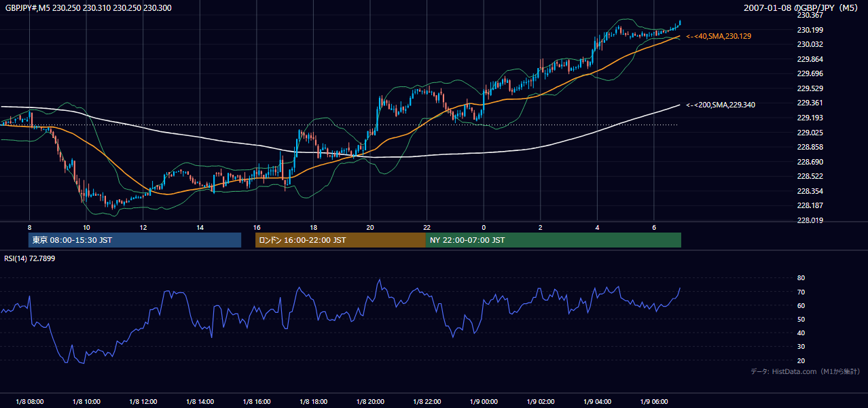Viewport: 868px width, 408px height.
Task: Click the 1/9 06:00 bottom time label
Action: [653, 402]
